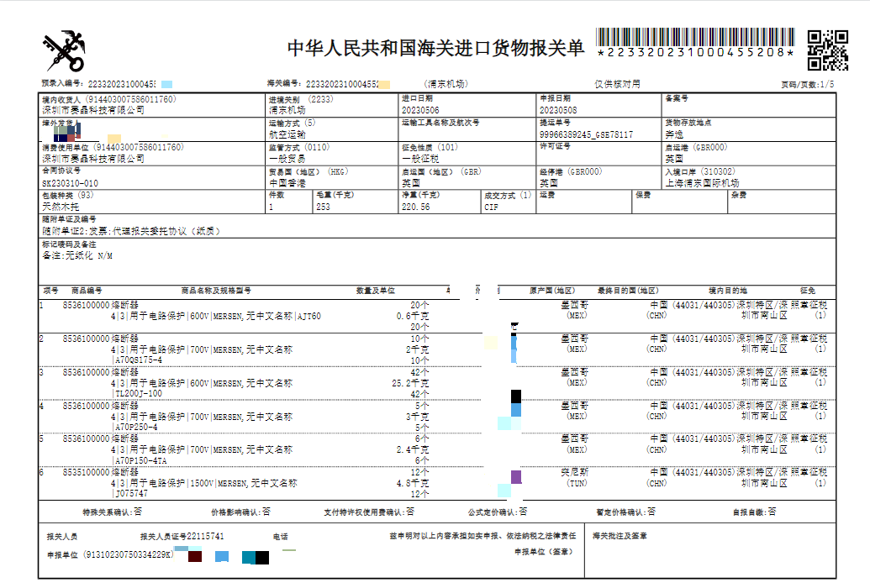Click the customs emblem logo

(64, 51)
